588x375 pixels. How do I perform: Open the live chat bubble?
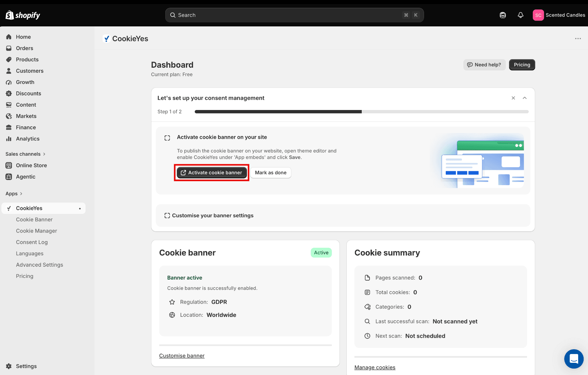pos(574,359)
